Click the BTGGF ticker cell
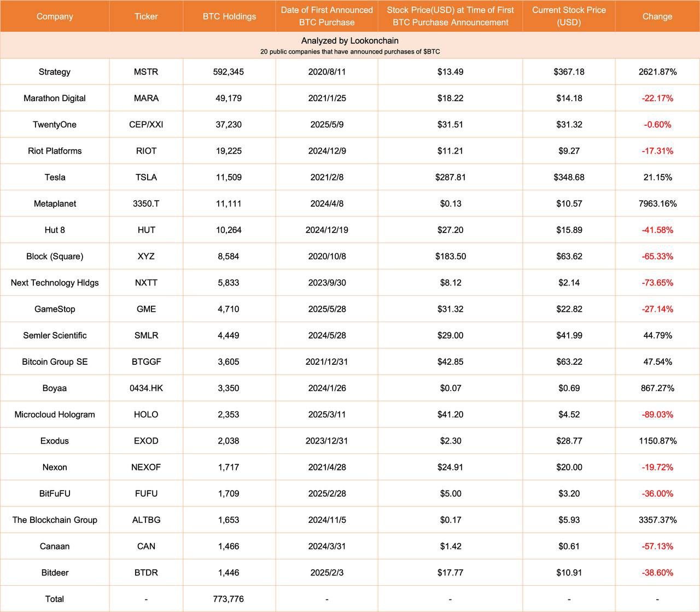 pyautogui.click(x=146, y=362)
